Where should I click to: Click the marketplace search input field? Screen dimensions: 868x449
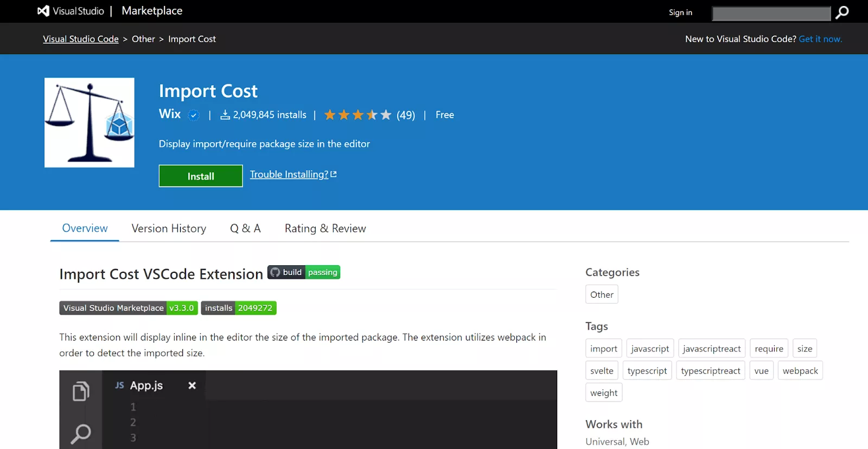[x=771, y=13]
